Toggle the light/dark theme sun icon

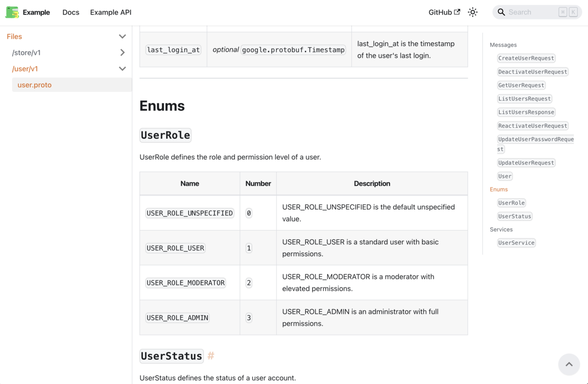tap(472, 12)
